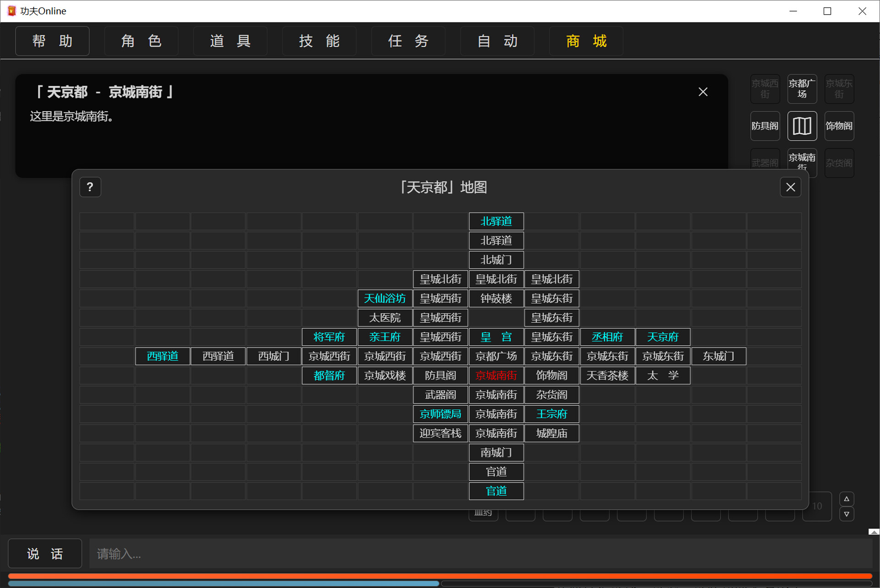Navigate north to 京都广场 using the navigation button
Viewport: 880px width, 588px height.
pyautogui.click(x=802, y=89)
